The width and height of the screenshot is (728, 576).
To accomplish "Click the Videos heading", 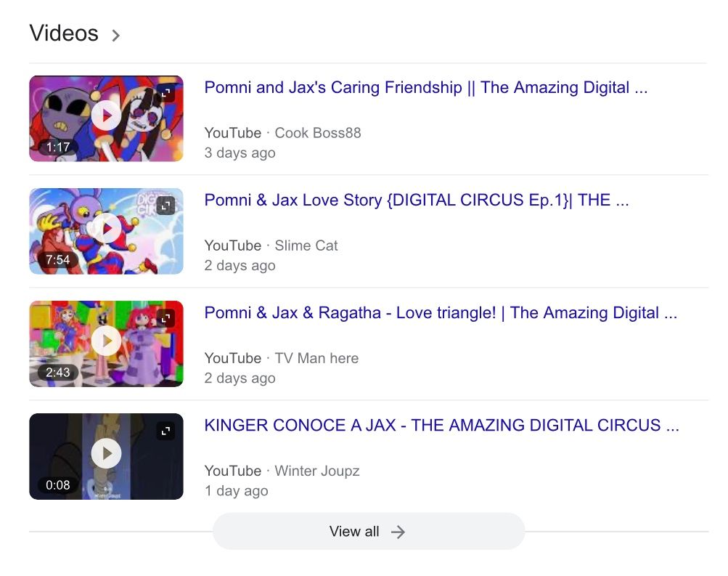I will click(64, 33).
